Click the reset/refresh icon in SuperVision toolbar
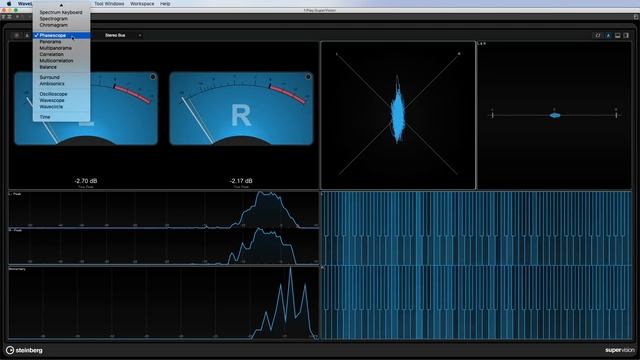 coord(598,36)
